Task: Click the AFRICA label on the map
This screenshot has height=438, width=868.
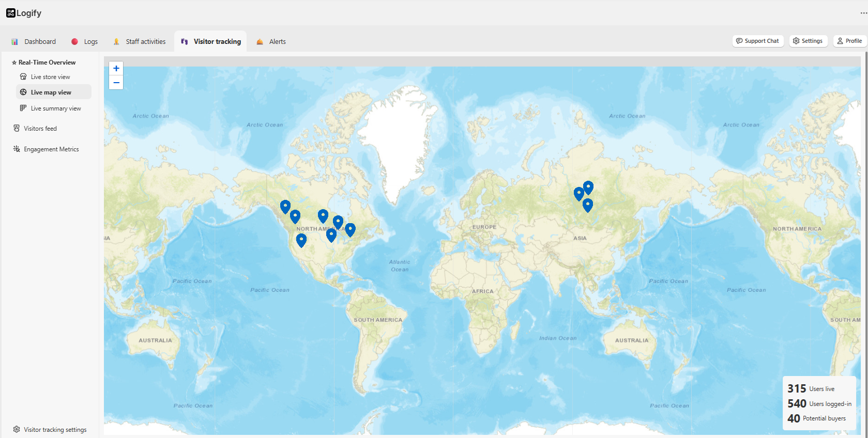Action: 483,291
